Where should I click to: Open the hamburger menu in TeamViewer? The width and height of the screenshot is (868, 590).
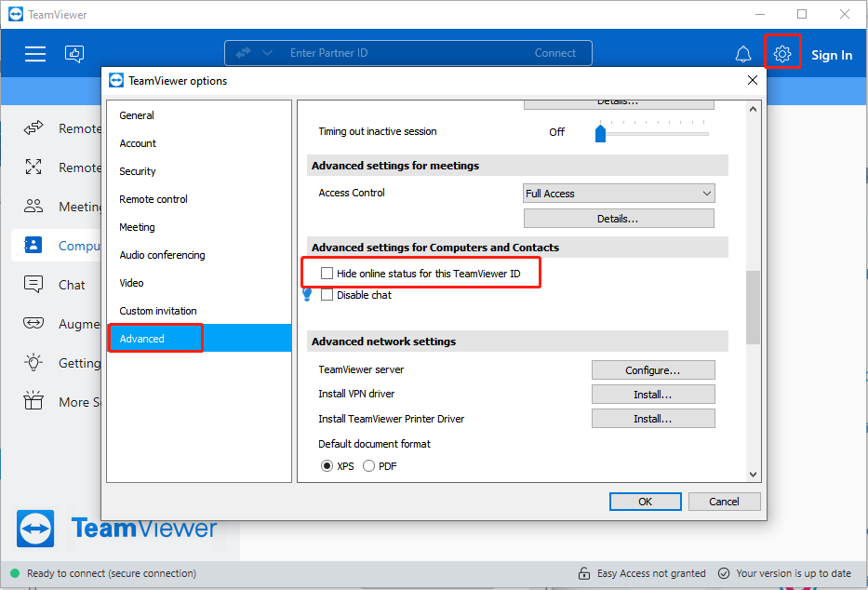coord(34,54)
